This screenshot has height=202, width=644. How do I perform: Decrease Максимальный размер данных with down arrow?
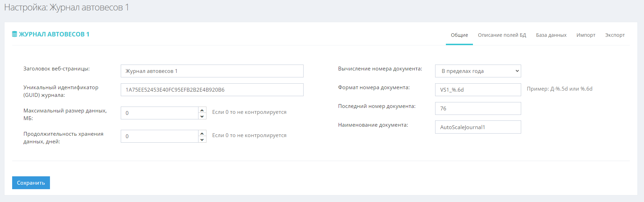click(x=202, y=116)
